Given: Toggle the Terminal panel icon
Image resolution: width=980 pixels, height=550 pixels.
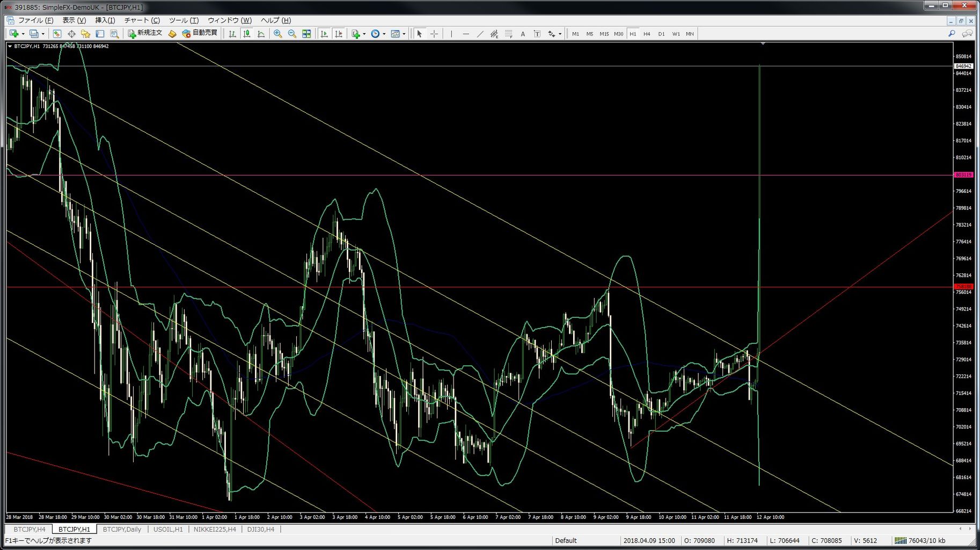Looking at the screenshot, I should (x=100, y=34).
